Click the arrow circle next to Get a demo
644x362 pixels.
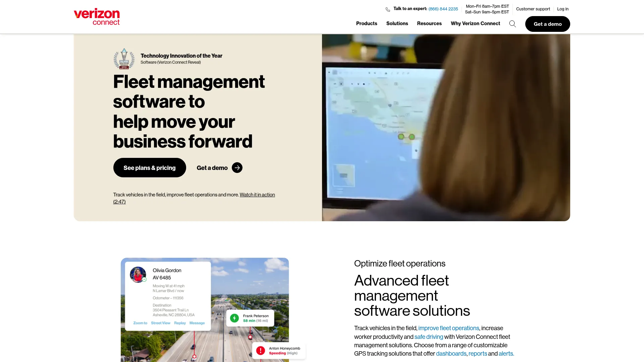[x=237, y=168]
